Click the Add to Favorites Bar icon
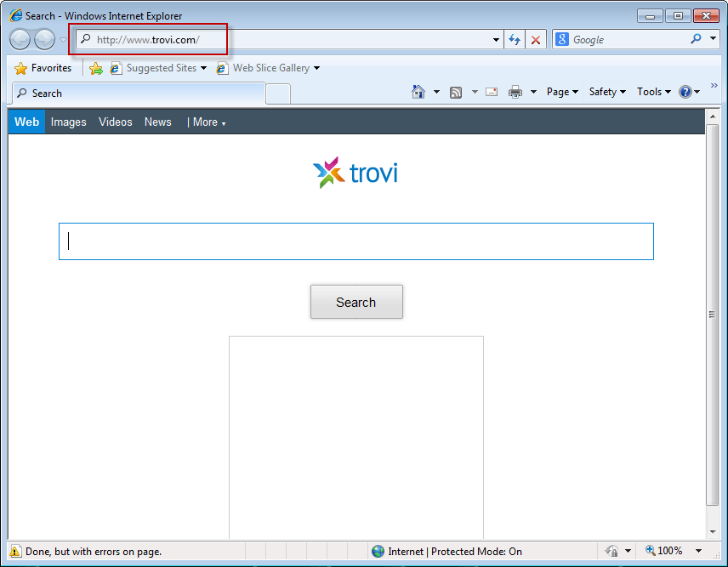This screenshot has width=728, height=567. coord(96,68)
